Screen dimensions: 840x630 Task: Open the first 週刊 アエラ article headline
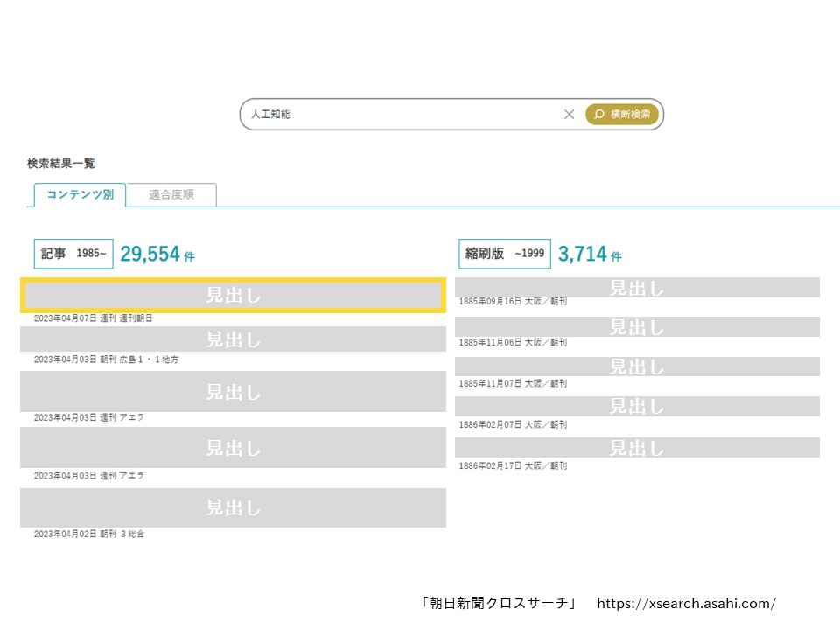point(233,392)
